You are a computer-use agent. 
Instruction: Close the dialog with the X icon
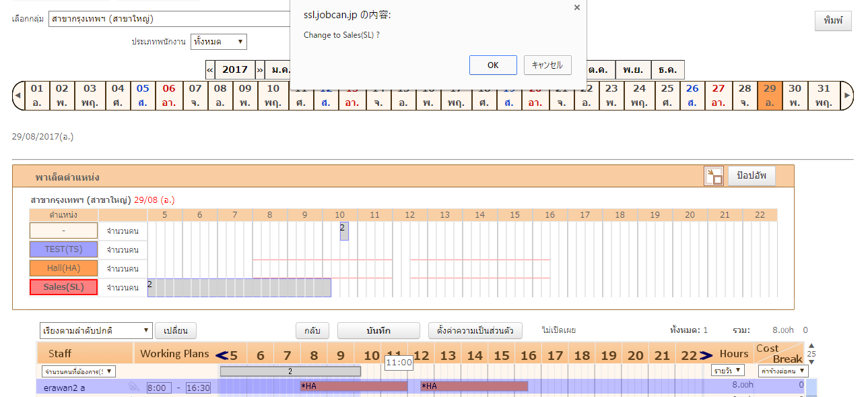pos(576,7)
